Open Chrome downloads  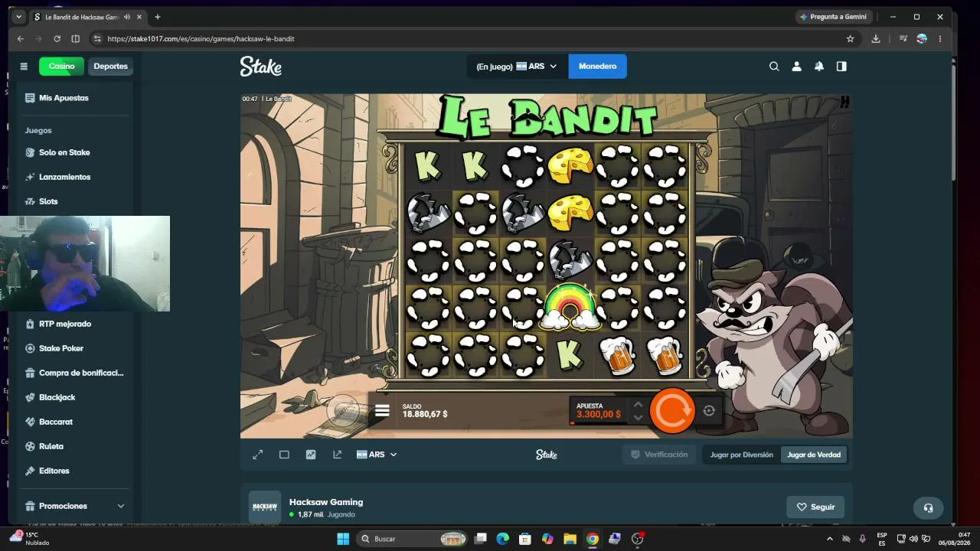876,39
